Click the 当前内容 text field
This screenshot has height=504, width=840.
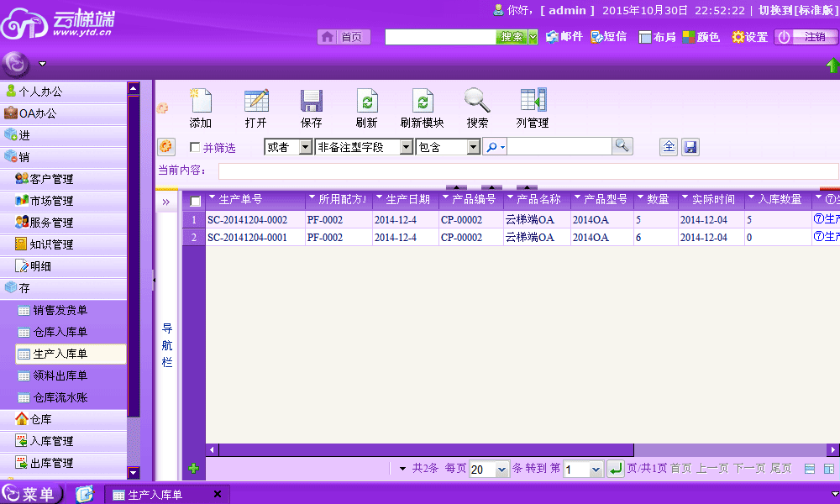coord(528,171)
